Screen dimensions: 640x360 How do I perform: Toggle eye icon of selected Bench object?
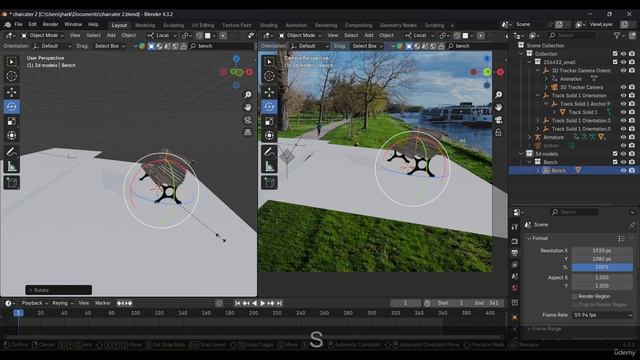[623, 171]
